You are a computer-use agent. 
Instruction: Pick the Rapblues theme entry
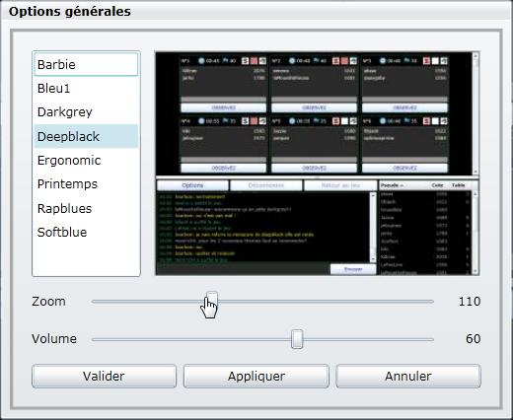[86, 208]
